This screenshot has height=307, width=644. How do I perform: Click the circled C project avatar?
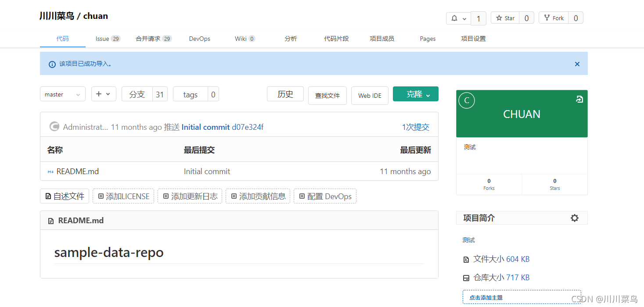click(467, 100)
